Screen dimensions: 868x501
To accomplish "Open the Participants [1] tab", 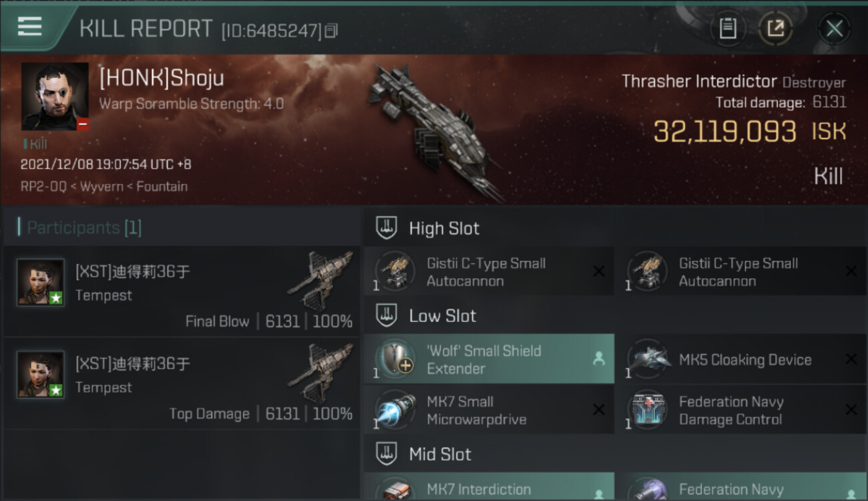I will [83, 228].
